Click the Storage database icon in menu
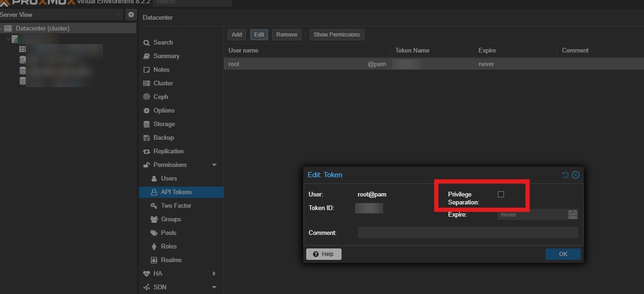This screenshot has height=294, width=644. pyautogui.click(x=147, y=124)
